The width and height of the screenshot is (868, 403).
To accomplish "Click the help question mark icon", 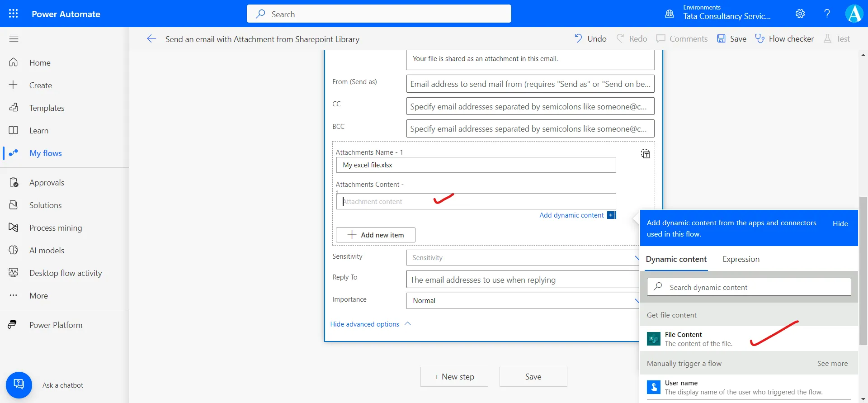I will 827,14.
